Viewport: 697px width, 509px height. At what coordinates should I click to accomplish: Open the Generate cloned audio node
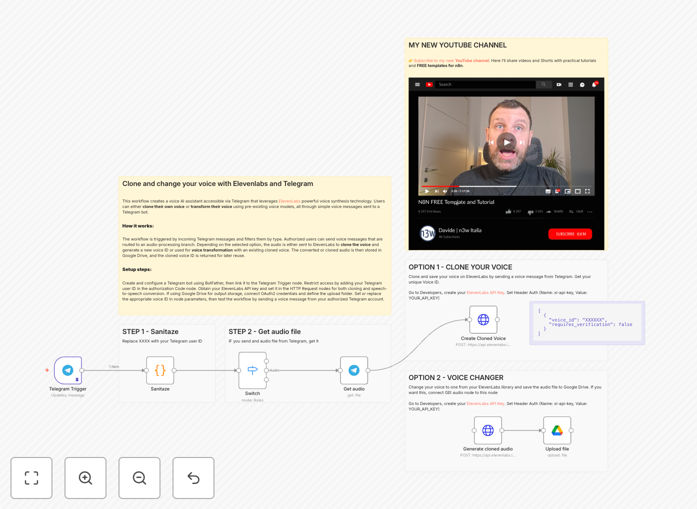tap(488, 430)
